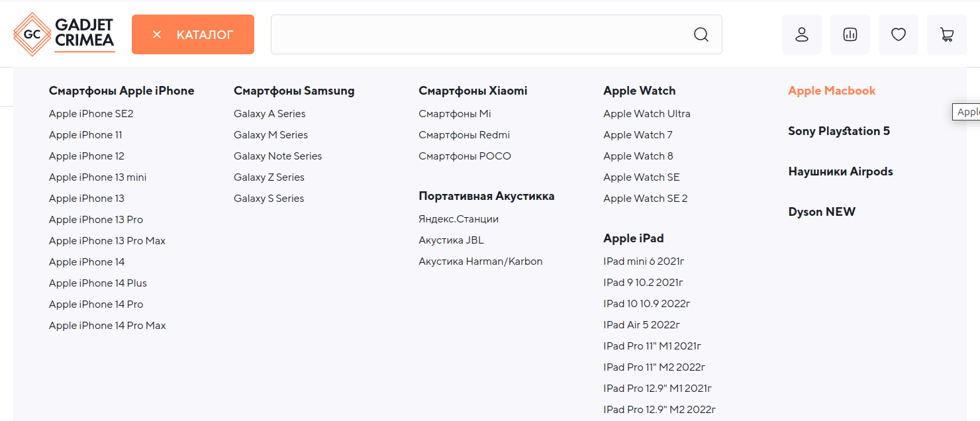Select Apple iPhone 12 link
This screenshot has height=421, width=980.
(87, 156)
